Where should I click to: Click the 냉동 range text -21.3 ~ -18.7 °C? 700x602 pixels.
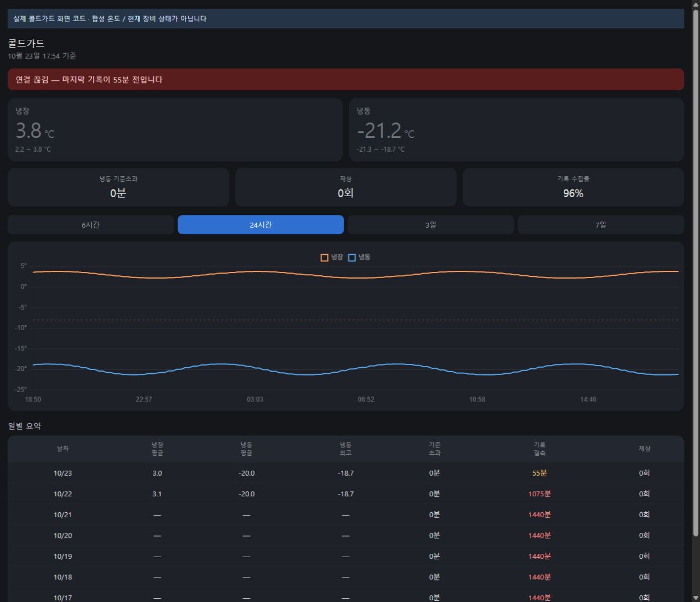381,150
